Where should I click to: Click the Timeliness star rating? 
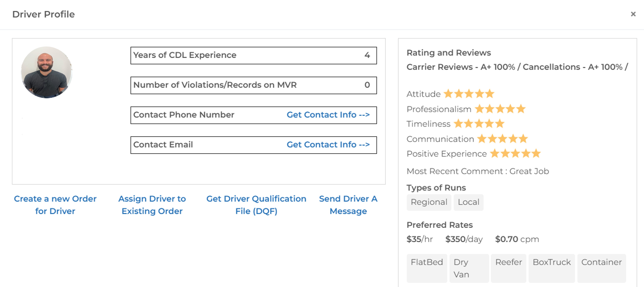click(479, 124)
